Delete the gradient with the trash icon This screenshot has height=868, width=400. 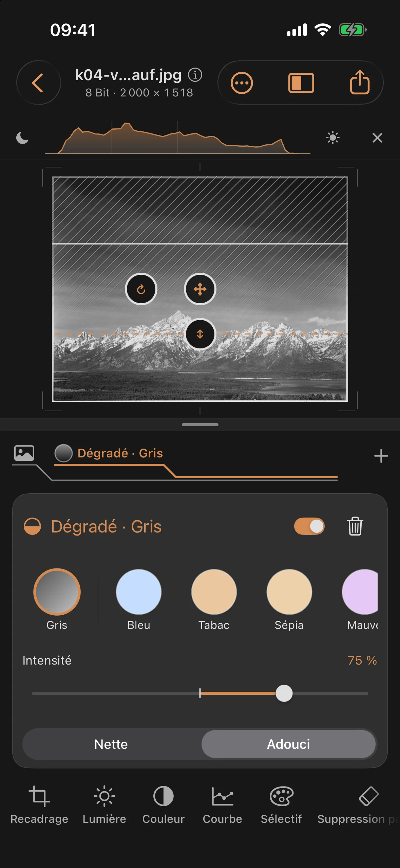[x=355, y=526]
